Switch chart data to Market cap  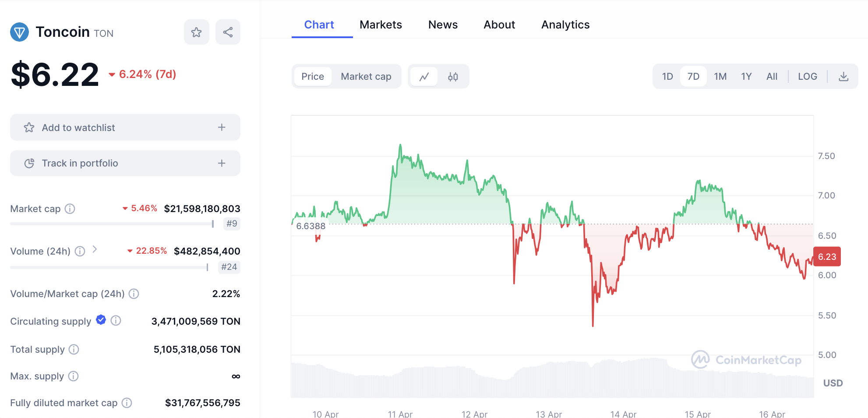point(366,77)
